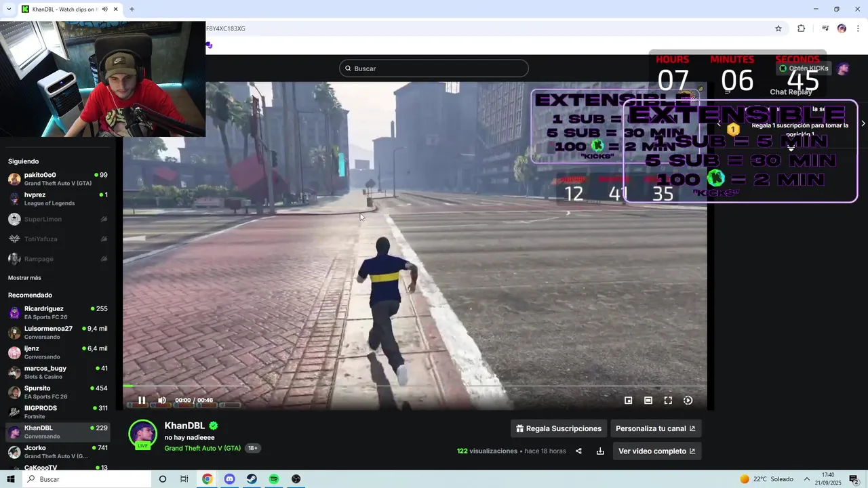Go to previous leaderboard slide with left chevron
Viewport: 868px width, 488px height.
pos(719,123)
